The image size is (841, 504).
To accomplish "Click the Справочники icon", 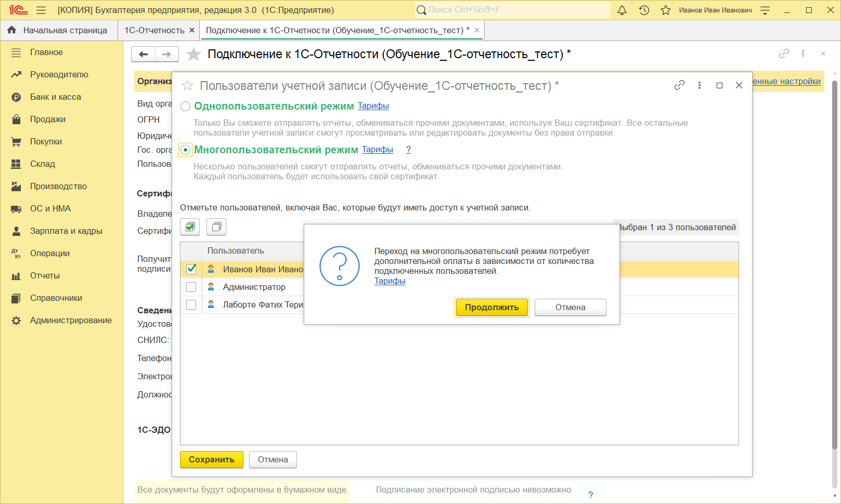I will click(x=16, y=298).
